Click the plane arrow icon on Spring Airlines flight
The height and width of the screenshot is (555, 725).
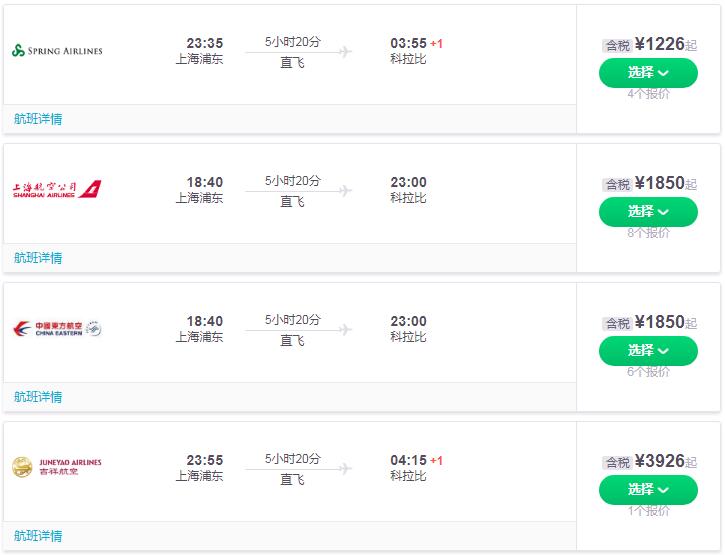(x=345, y=51)
